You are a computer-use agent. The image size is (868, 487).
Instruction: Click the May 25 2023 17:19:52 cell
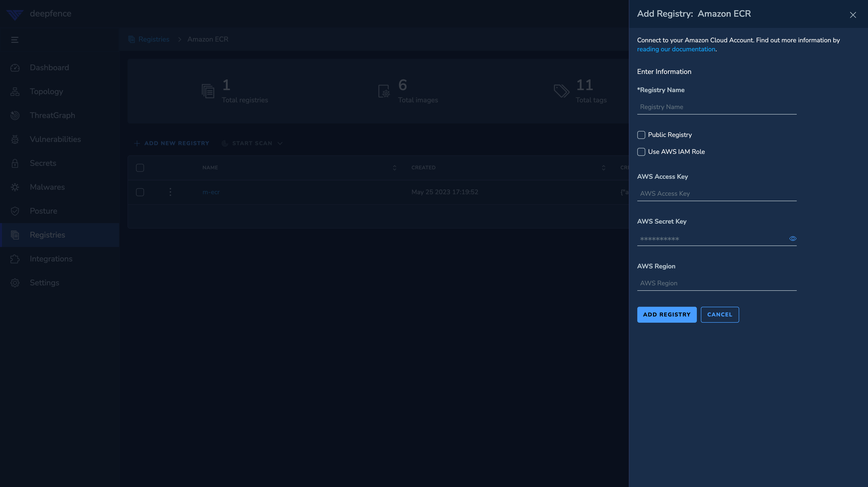tap(444, 192)
